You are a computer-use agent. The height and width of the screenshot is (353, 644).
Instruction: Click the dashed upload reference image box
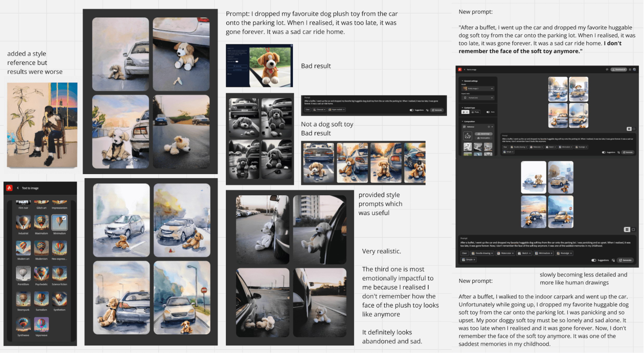point(468,136)
